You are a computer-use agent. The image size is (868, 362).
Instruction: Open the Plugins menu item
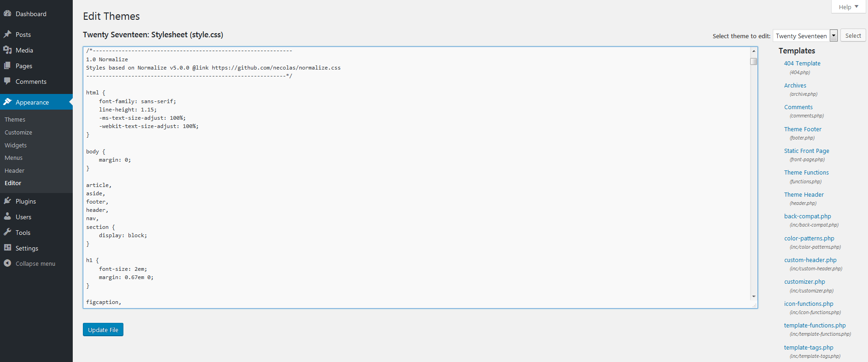[36, 201]
